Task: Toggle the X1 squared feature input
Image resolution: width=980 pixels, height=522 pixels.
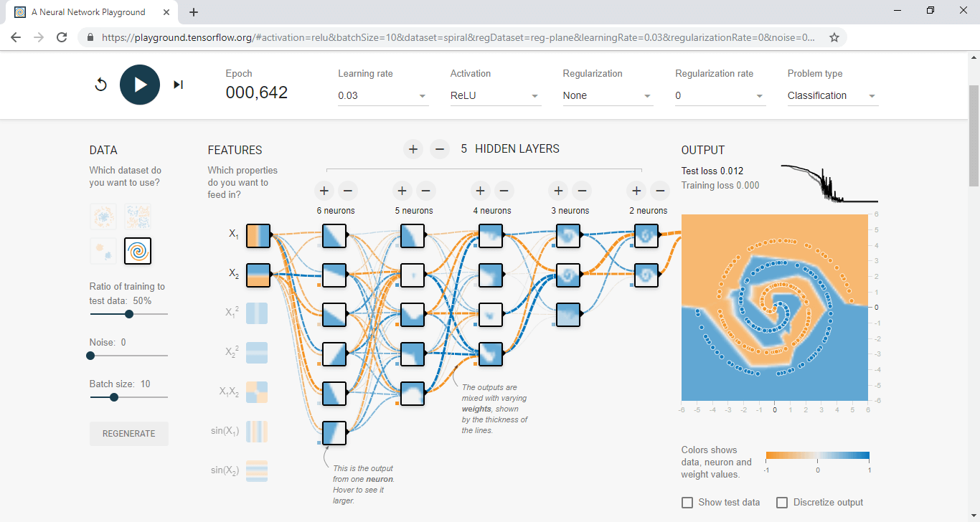Action: [257, 313]
